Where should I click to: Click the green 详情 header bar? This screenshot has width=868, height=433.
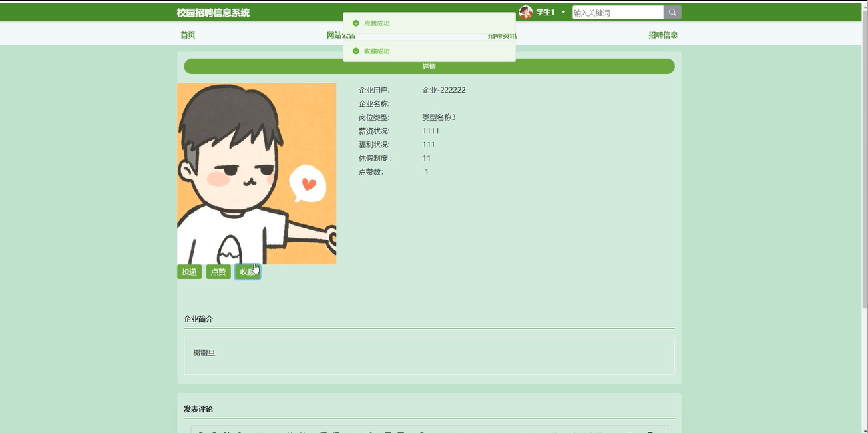pyautogui.click(x=429, y=66)
